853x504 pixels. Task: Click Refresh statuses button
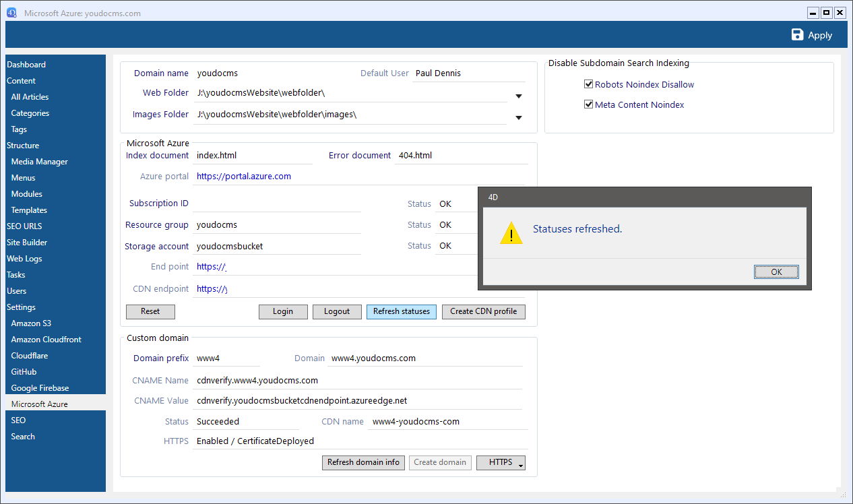pyautogui.click(x=402, y=312)
